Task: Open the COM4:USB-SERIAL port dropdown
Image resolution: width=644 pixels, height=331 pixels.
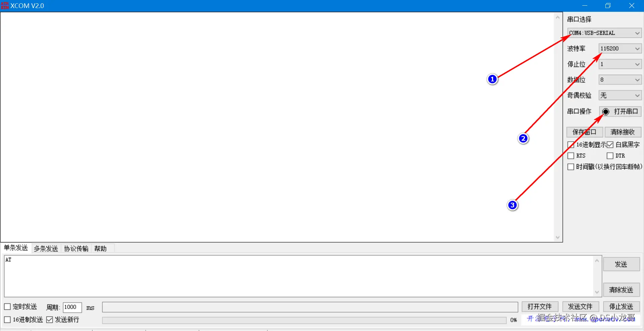Action: coord(604,33)
